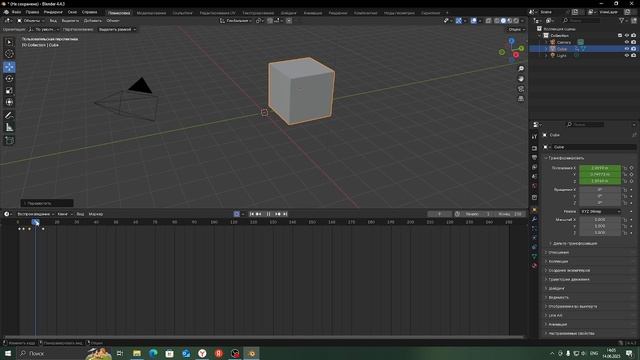The height and width of the screenshot is (360, 640).
Task: Select the Move tool
Action: click(9, 67)
